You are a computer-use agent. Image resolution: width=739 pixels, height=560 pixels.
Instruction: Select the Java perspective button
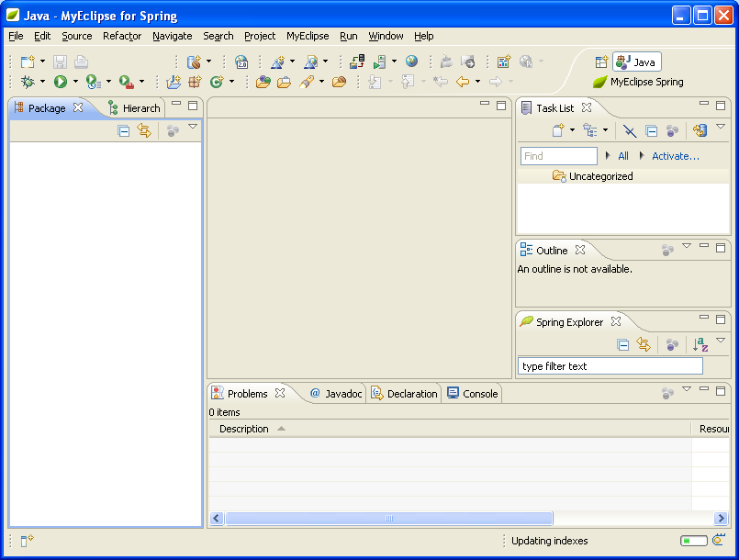click(637, 62)
